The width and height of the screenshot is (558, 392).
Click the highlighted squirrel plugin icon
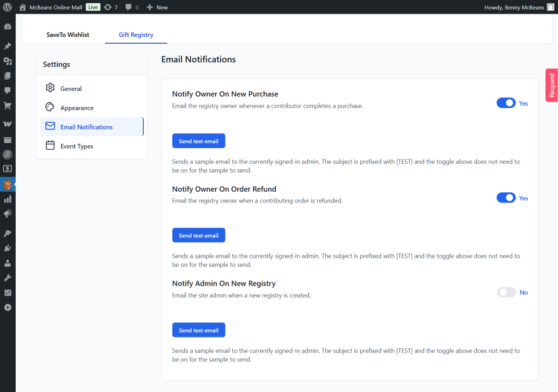pos(8,185)
